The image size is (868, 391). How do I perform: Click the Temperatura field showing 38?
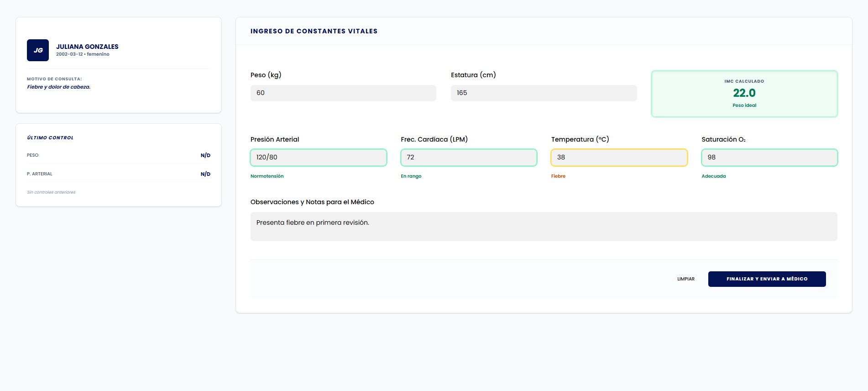tap(619, 158)
